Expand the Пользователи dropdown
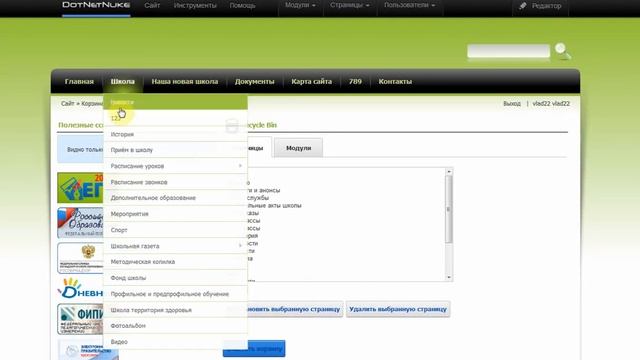This screenshot has width=640, height=360. coord(409,5)
